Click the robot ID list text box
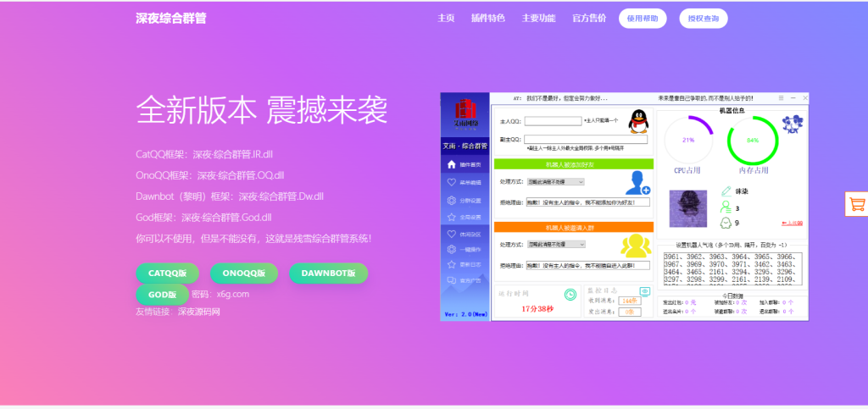This screenshot has width=868, height=409. [733, 268]
